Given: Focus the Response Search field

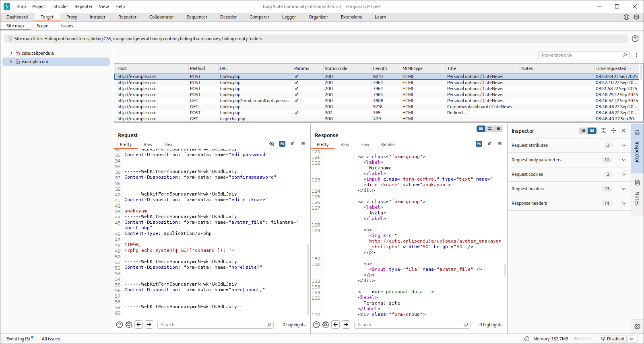Looking at the screenshot, I should point(412,325).
